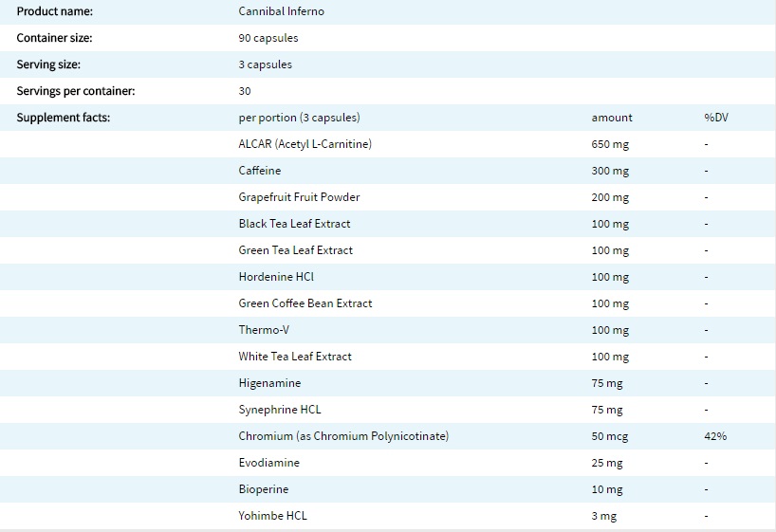Click the 'Container size:' label

(54, 38)
